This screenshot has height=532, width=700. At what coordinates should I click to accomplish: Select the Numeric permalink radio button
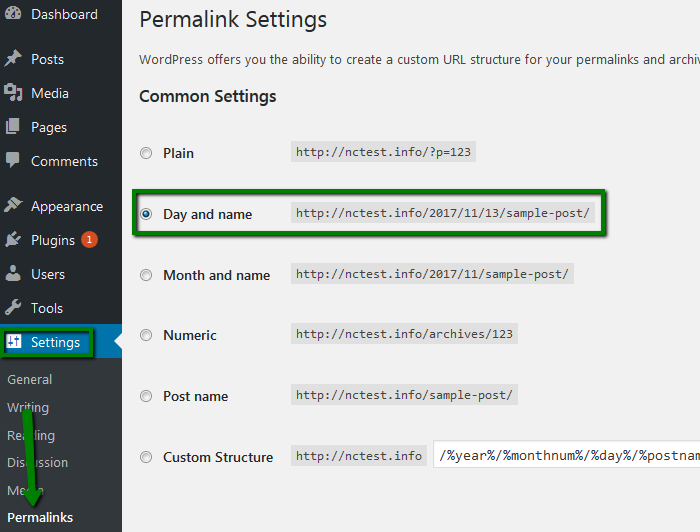coord(146,335)
